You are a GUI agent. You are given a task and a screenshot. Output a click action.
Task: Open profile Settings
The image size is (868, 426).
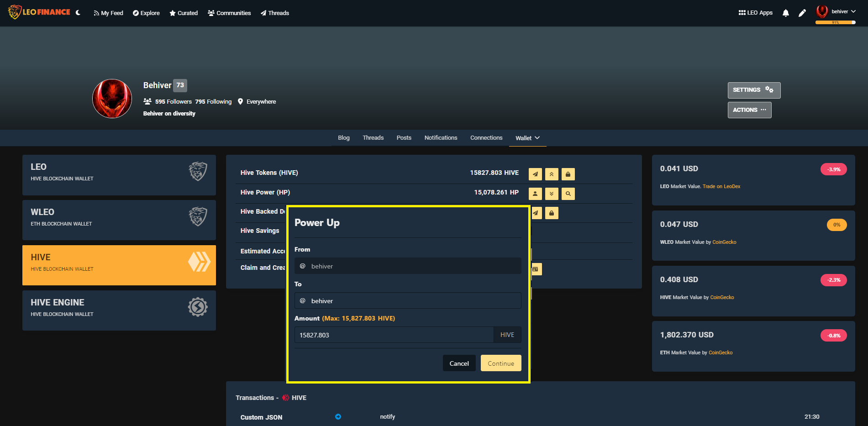(x=754, y=90)
